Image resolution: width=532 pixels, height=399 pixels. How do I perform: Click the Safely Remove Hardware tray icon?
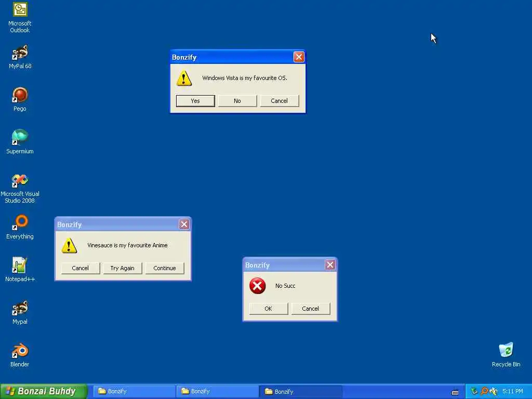pos(474,391)
